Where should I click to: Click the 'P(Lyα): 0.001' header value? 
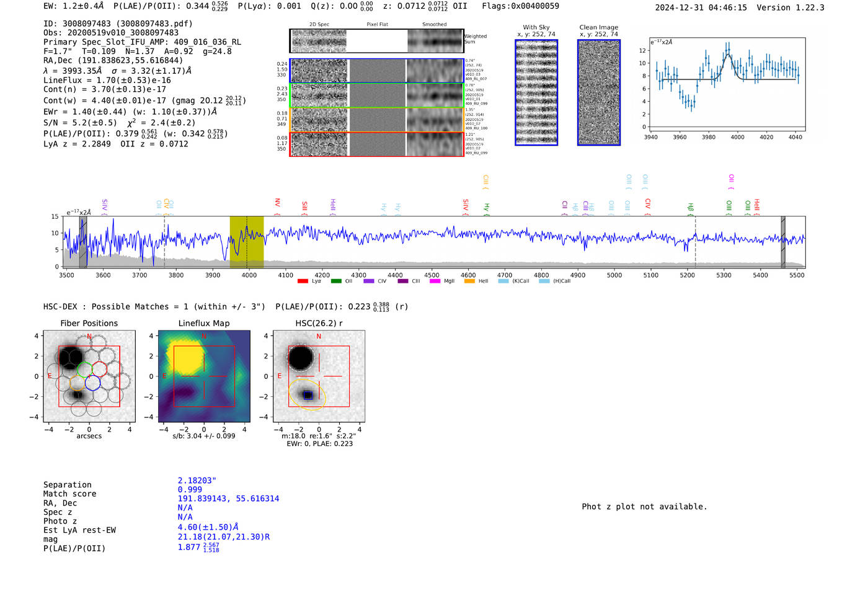pos(270,6)
